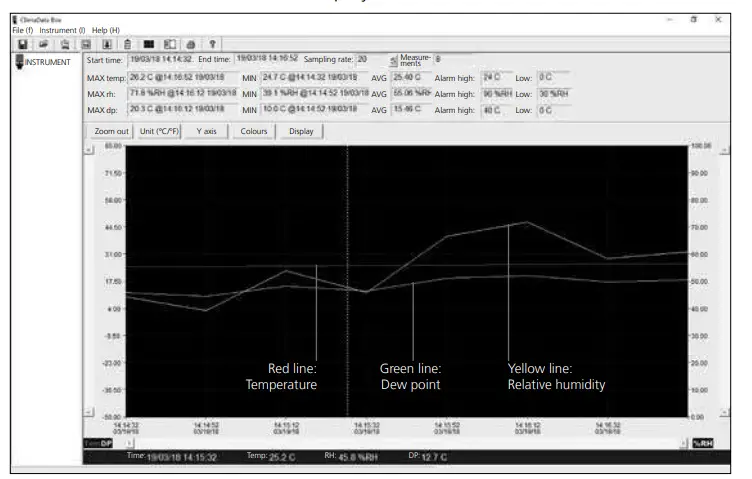Click the MIN rh value field
Image resolution: width=752 pixels, height=479 pixels.
tap(314, 93)
